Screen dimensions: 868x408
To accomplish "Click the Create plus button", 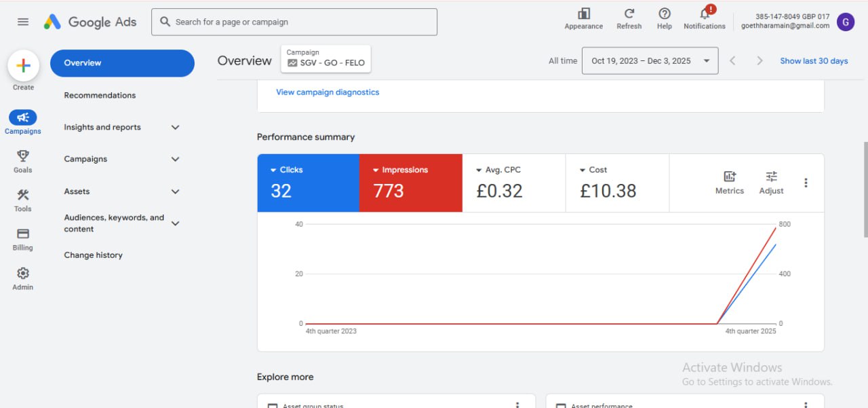I will (x=23, y=66).
